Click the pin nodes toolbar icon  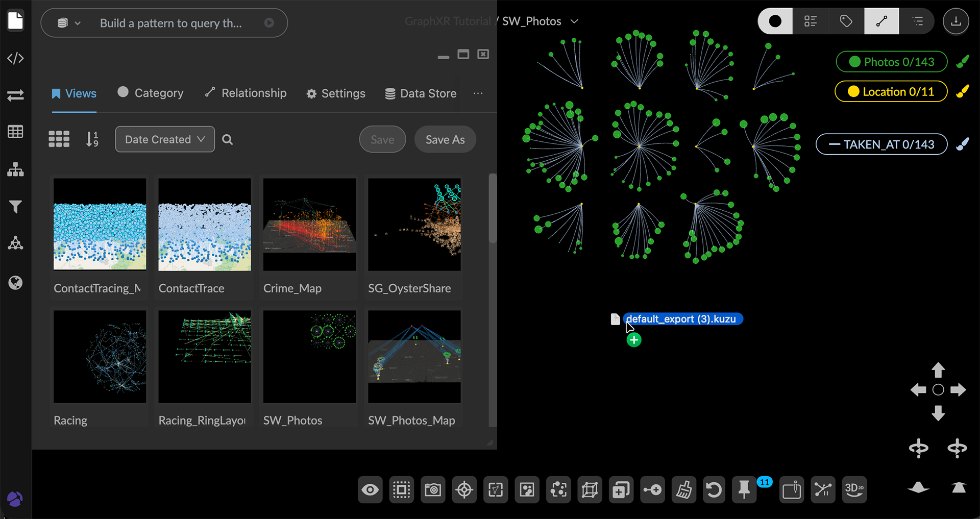pos(744,490)
